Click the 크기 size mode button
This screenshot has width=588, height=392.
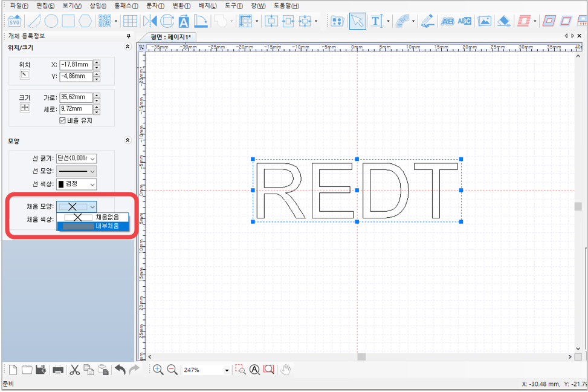[x=24, y=108]
